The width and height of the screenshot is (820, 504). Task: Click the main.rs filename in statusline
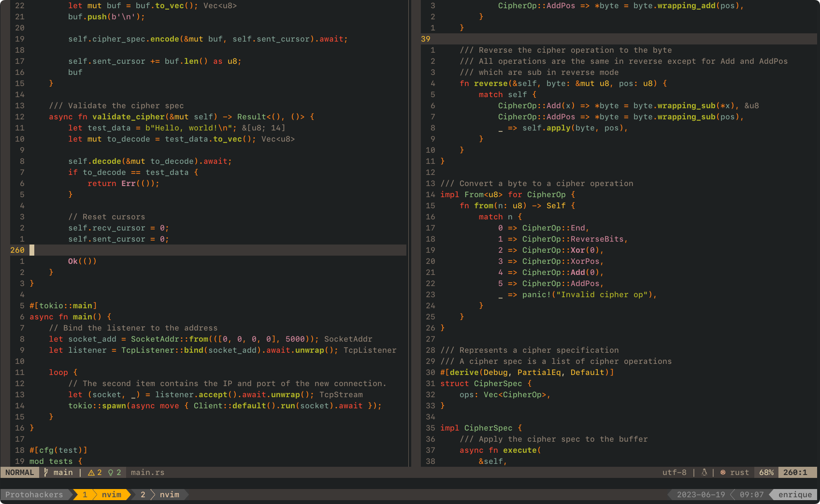(148, 473)
